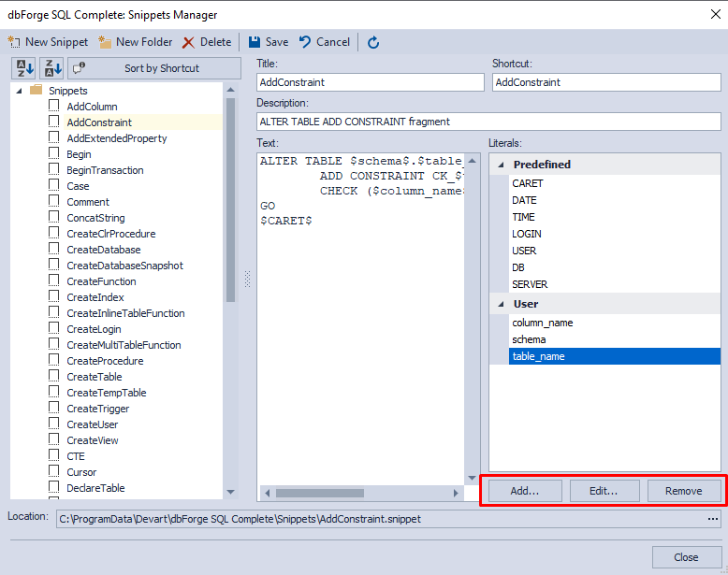Click the Cancel toolbar button
Screen dimensions: 728x575
point(325,42)
